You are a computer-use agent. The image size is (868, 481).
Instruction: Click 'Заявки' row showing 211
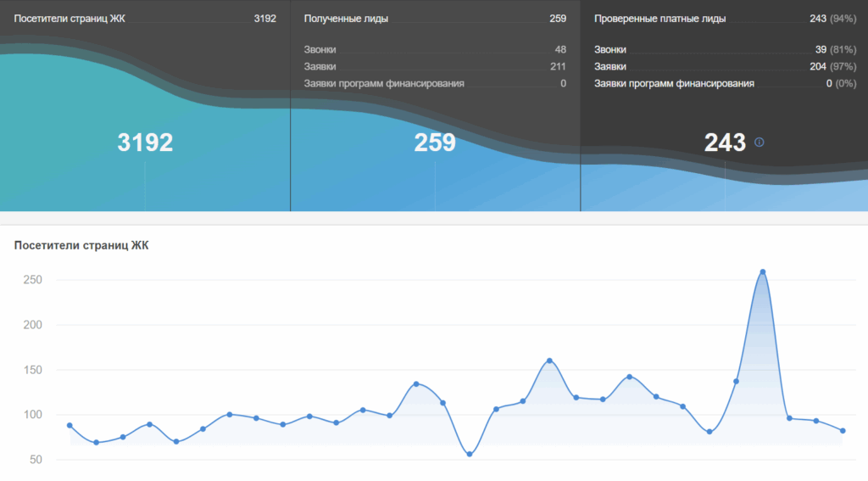(320, 66)
